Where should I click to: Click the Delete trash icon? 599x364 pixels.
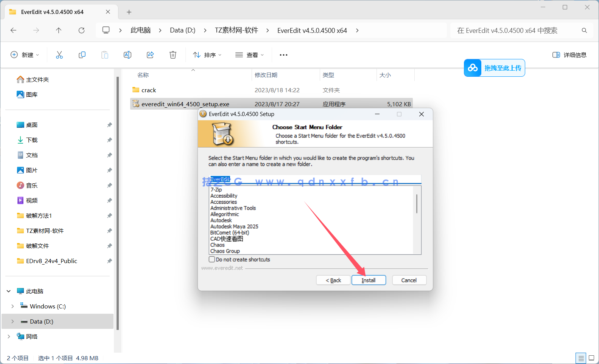[173, 55]
